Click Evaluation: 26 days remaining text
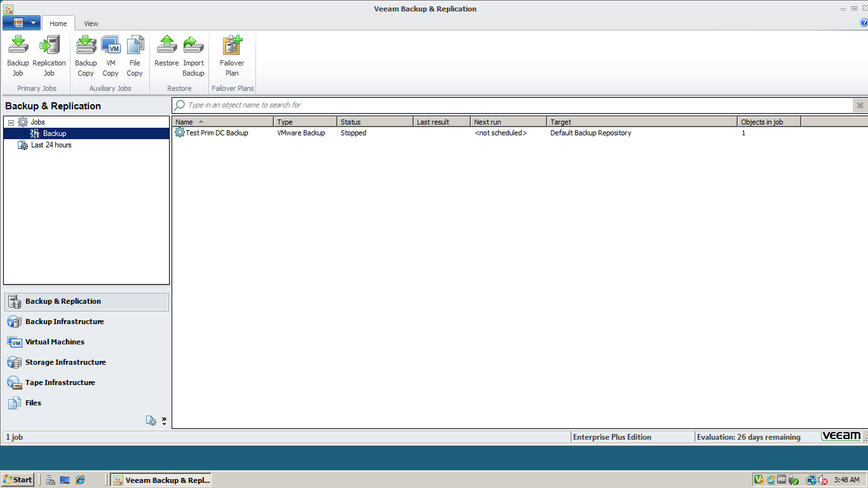This screenshot has height=488, width=868. tap(749, 437)
